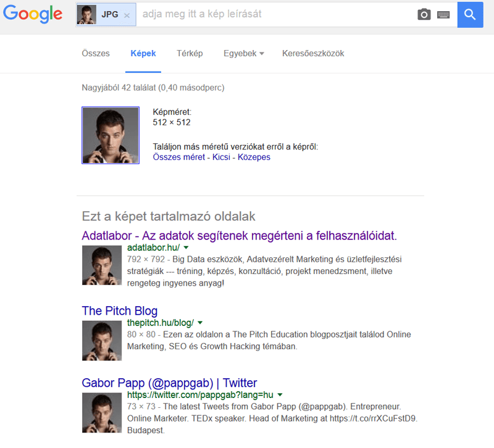Open The Pitch Blog result
The image size is (494, 448).
pos(119,311)
